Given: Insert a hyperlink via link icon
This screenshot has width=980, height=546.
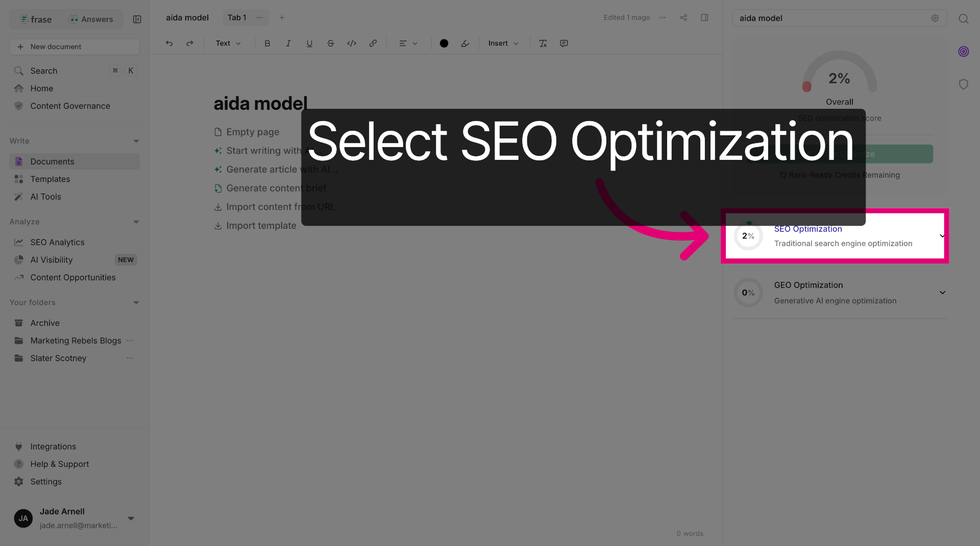Looking at the screenshot, I should pyautogui.click(x=373, y=43).
